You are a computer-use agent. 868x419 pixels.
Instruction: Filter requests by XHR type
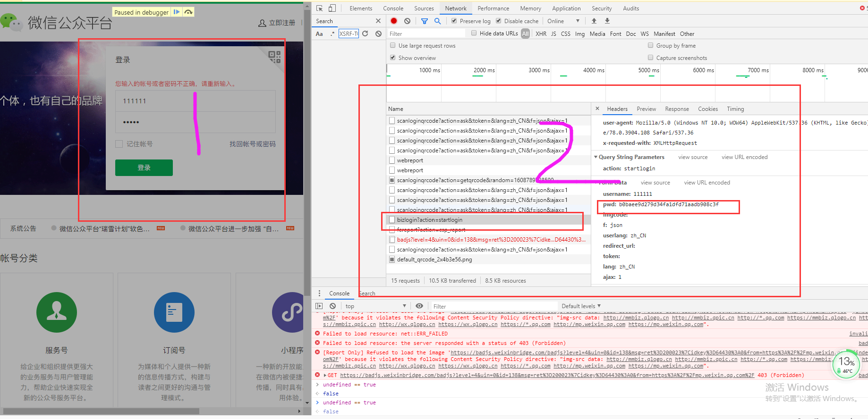541,34
